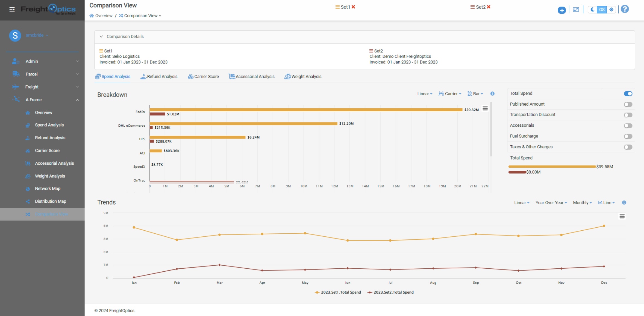Screen dimensions: 644x316
Task: Click the Overview breadcrumb link
Action: click(104, 16)
